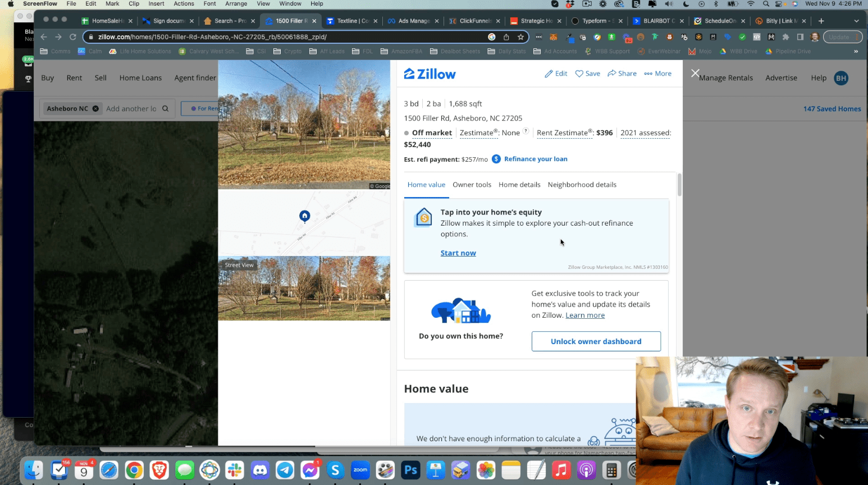This screenshot has width=868, height=485.
Task: Open Telegram from the Dock
Action: (285, 470)
